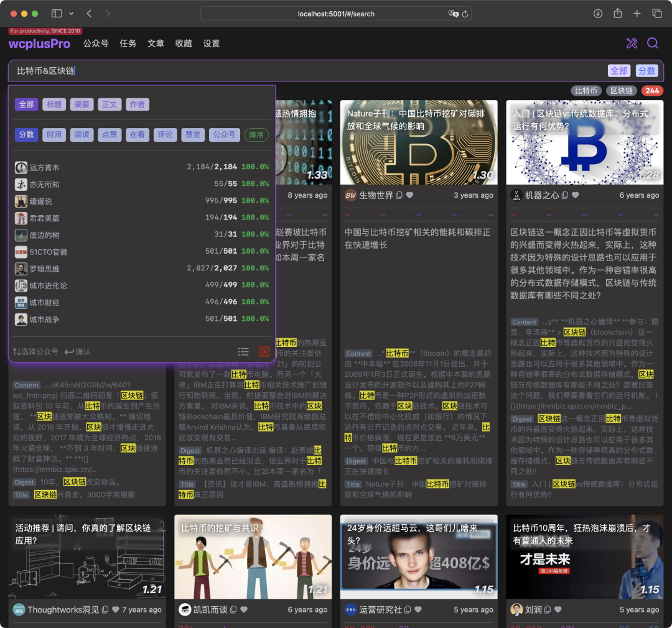Image resolution: width=672 pixels, height=628 pixels.
Task: Select 正文 search scope filter
Action: pyautogui.click(x=110, y=104)
